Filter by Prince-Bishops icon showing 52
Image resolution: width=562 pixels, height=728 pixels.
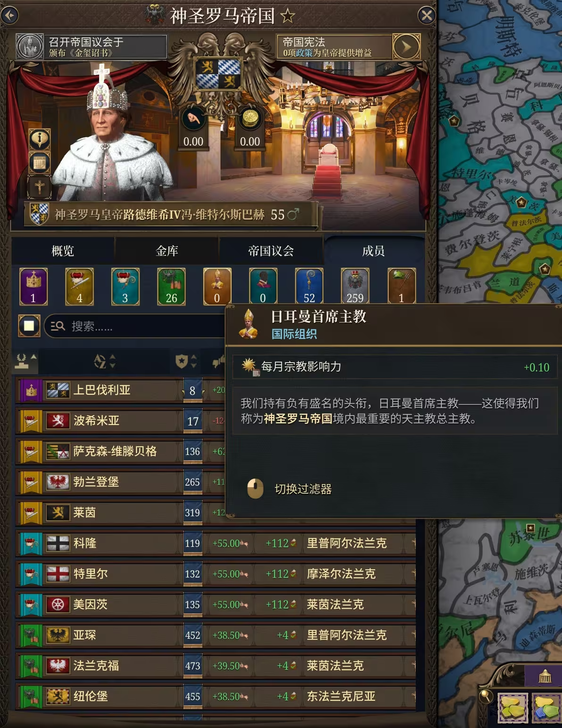tap(309, 286)
